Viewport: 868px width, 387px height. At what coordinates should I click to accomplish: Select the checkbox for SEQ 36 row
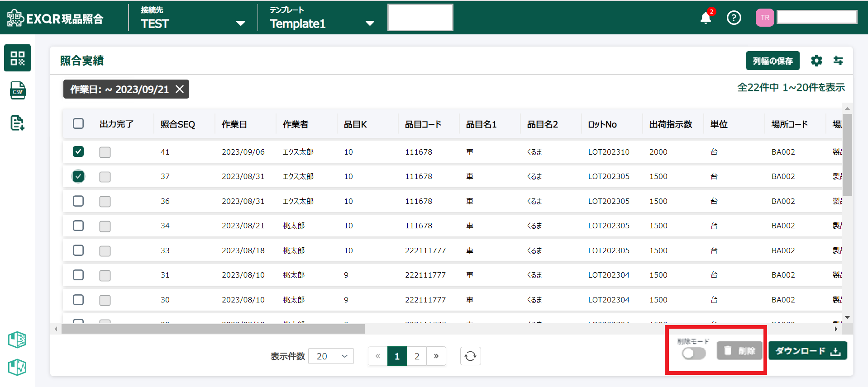[x=78, y=201]
